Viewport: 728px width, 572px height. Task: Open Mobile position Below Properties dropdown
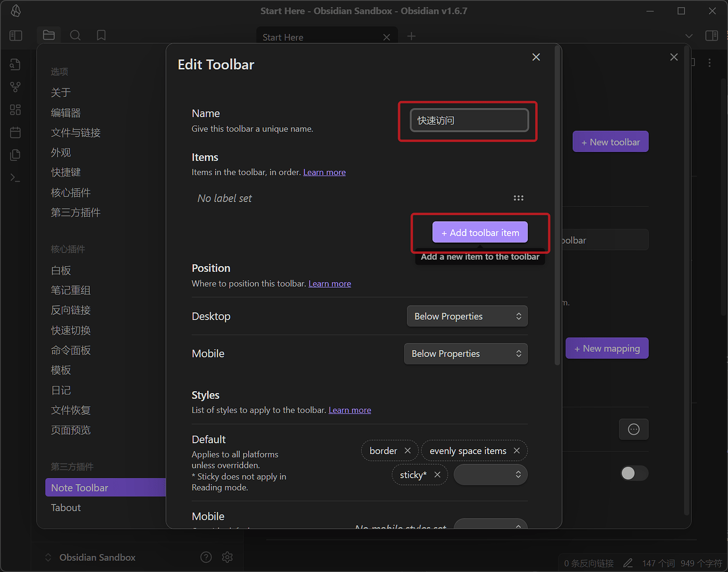pyautogui.click(x=466, y=353)
